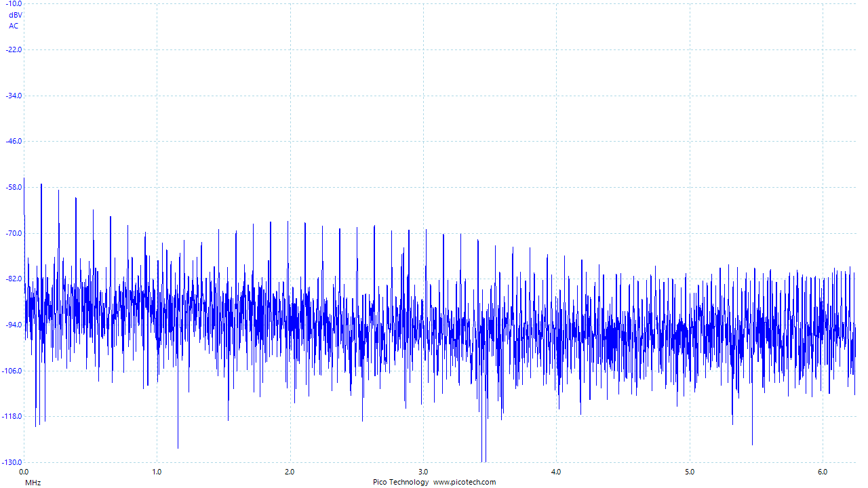The height and width of the screenshot is (488, 868).
Task: Click the 5.0 frequency axis value
Action: (690, 472)
